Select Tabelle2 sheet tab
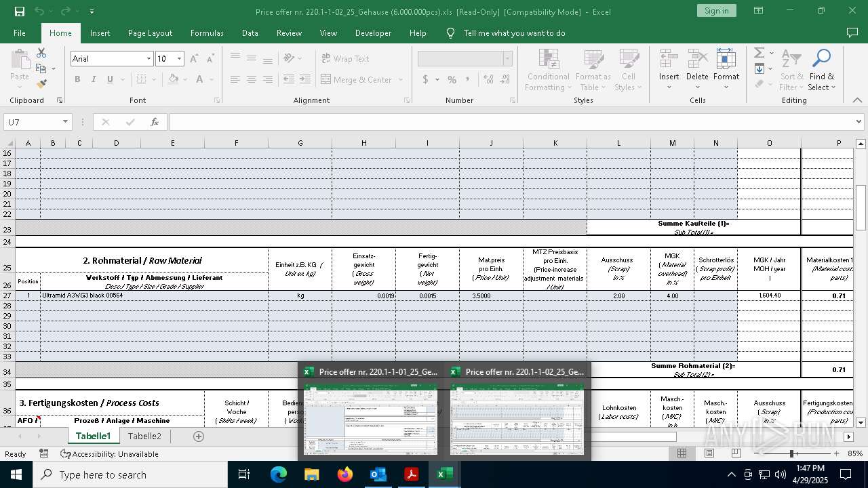The height and width of the screenshot is (488, 868). pos(144,436)
